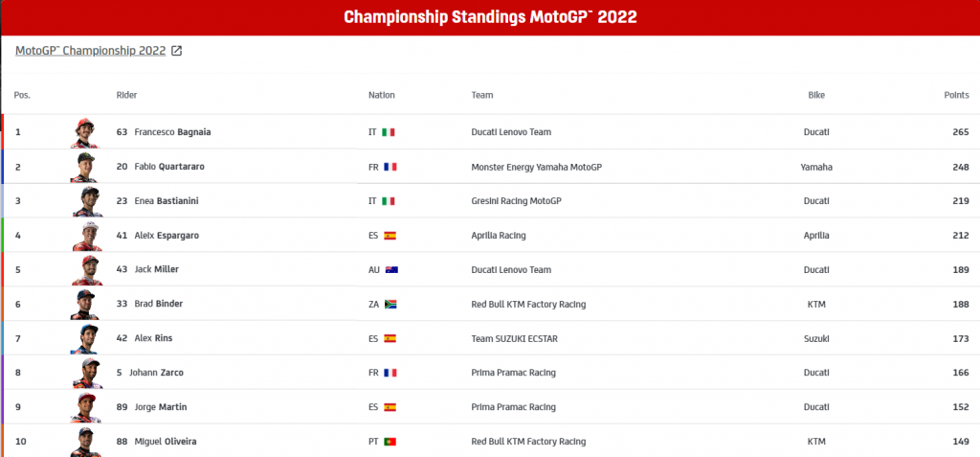Click Fabio Quartararo's rider photo
The width and height of the screenshot is (980, 457).
click(x=84, y=167)
